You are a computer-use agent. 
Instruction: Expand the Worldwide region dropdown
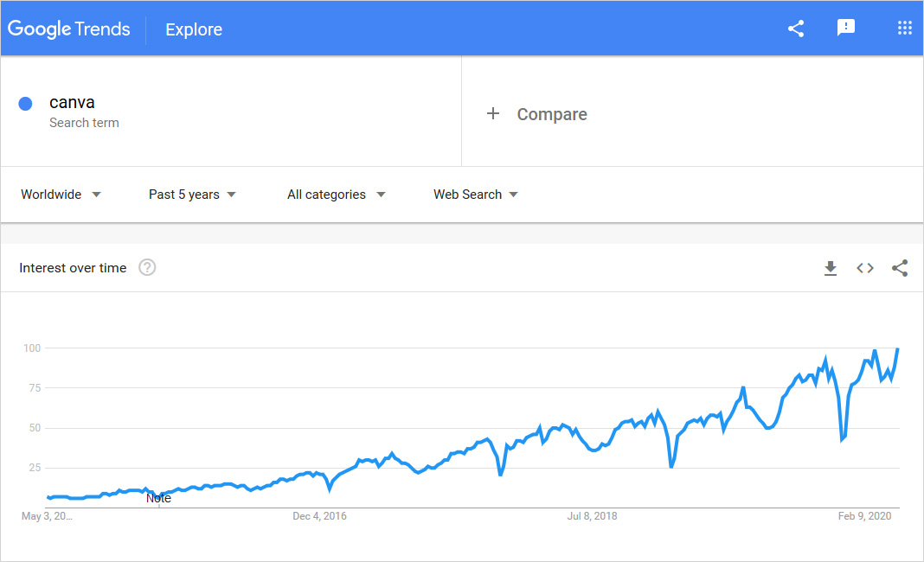click(x=61, y=195)
